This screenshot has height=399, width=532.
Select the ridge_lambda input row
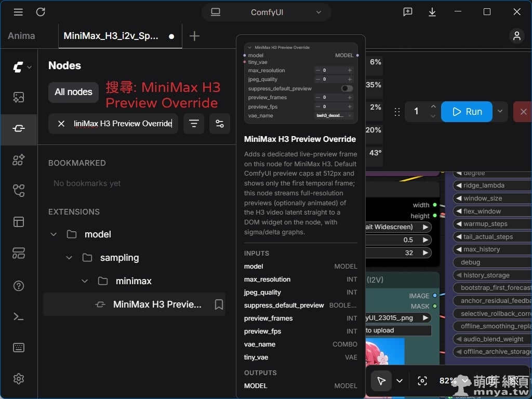point(492,185)
